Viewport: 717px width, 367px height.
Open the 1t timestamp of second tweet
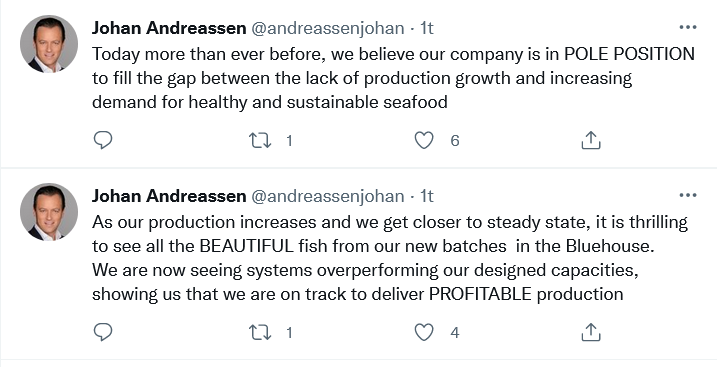[x=427, y=196]
